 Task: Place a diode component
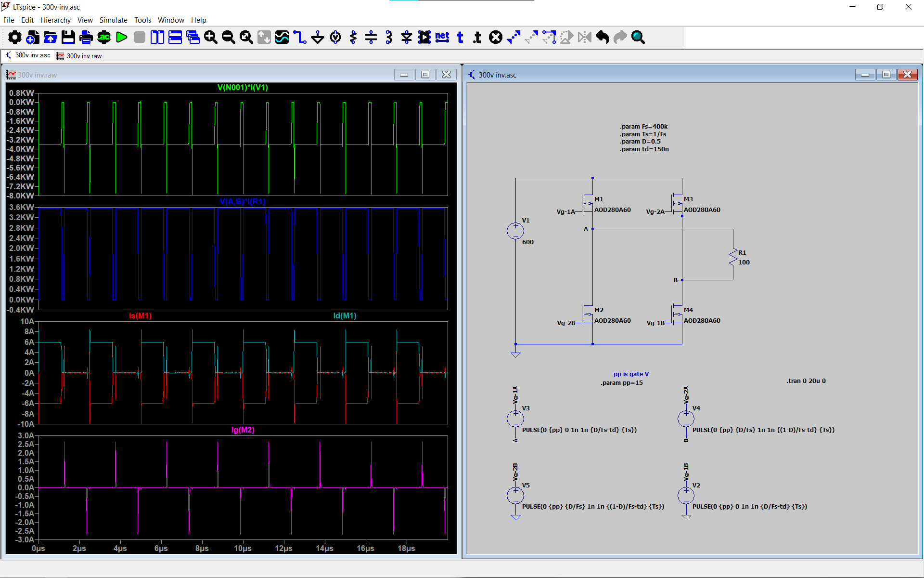407,37
